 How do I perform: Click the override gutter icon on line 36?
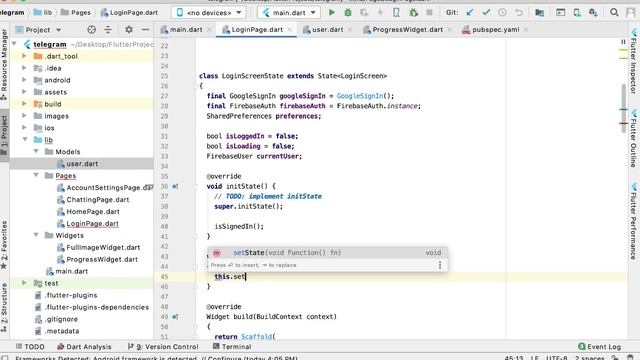pyautogui.click(x=175, y=187)
